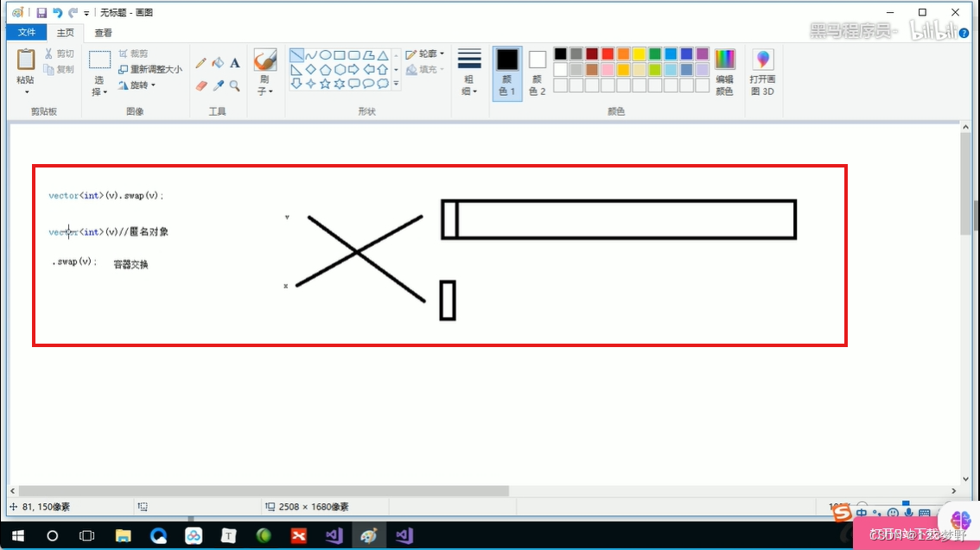Viewport: 980px width, 550px height.
Task: Choose the Rounded rectangle shape
Action: tap(353, 55)
